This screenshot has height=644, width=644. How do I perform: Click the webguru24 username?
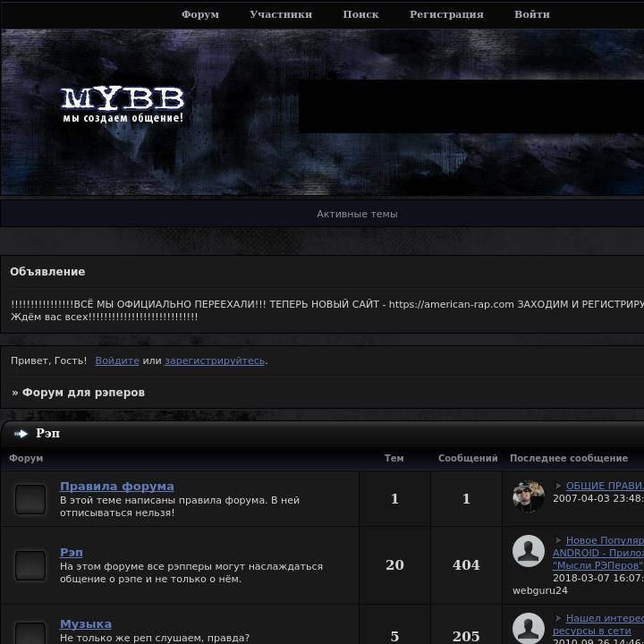pos(540,590)
